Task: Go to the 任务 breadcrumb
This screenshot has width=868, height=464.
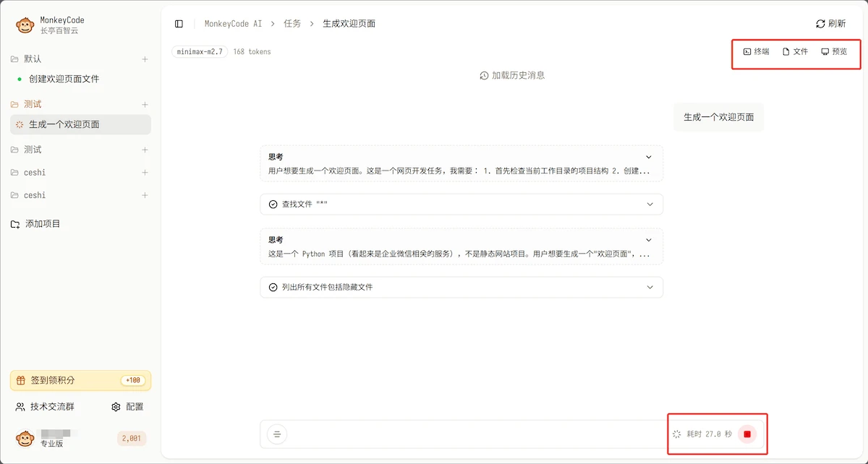Action: click(x=292, y=24)
